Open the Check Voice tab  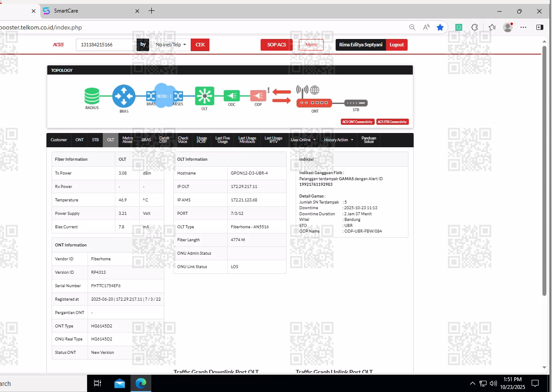(x=183, y=140)
